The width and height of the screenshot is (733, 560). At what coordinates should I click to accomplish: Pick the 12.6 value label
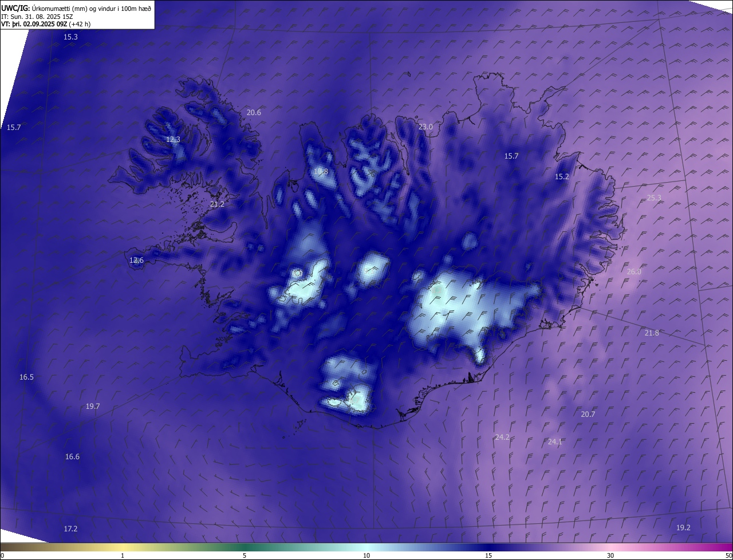point(136,260)
